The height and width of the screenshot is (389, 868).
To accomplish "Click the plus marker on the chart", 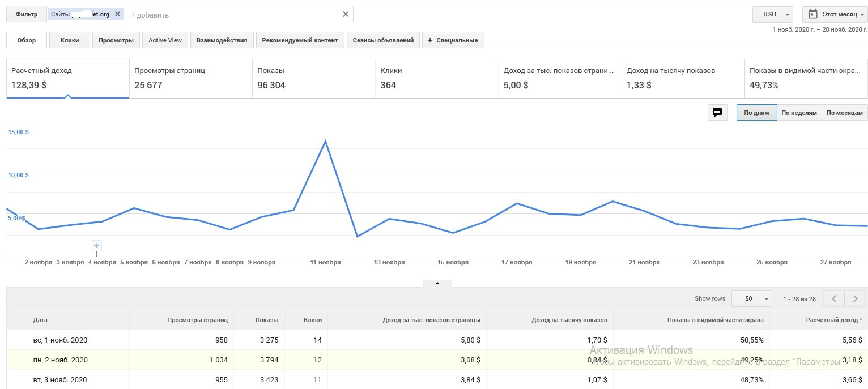I will (x=96, y=245).
